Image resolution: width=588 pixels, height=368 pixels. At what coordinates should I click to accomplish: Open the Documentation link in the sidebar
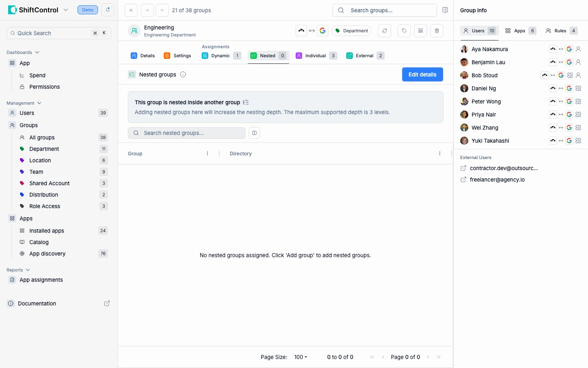click(37, 304)
